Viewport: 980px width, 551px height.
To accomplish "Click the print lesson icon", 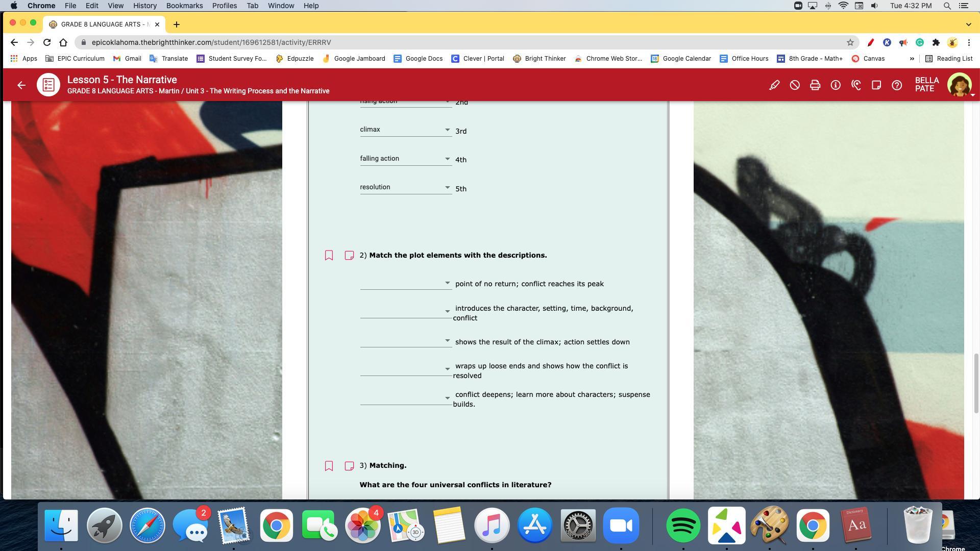I will [815, 85].
